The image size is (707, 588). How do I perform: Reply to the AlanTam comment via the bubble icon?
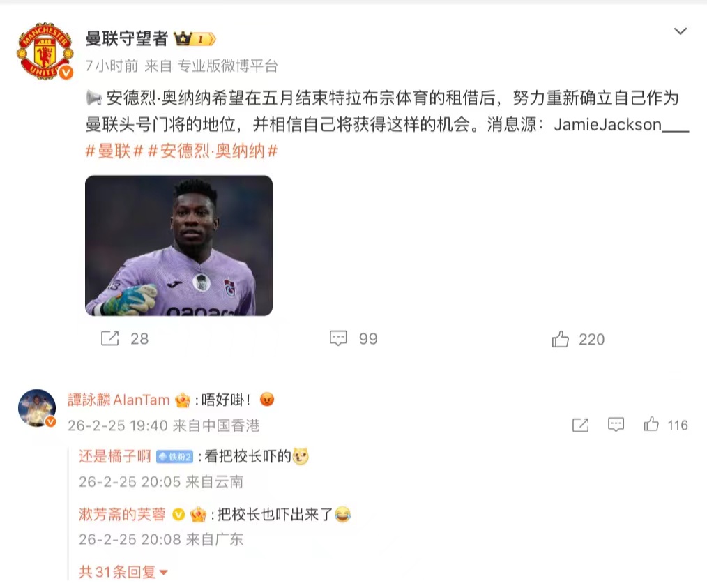(x=616, y=425)
